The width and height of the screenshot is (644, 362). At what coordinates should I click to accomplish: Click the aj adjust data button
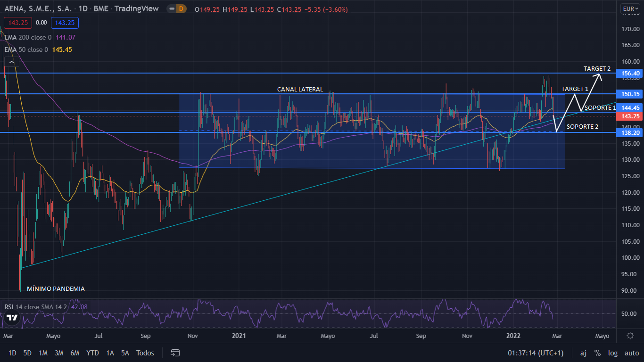583,353
